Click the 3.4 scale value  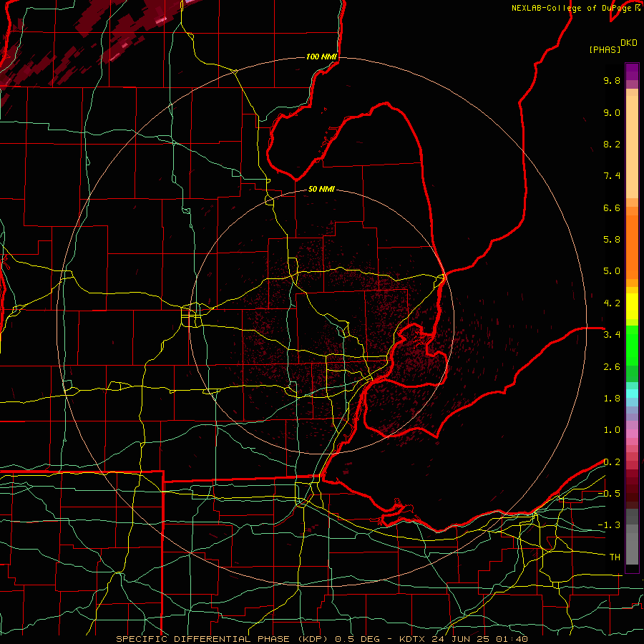click(x=612, y=335)
